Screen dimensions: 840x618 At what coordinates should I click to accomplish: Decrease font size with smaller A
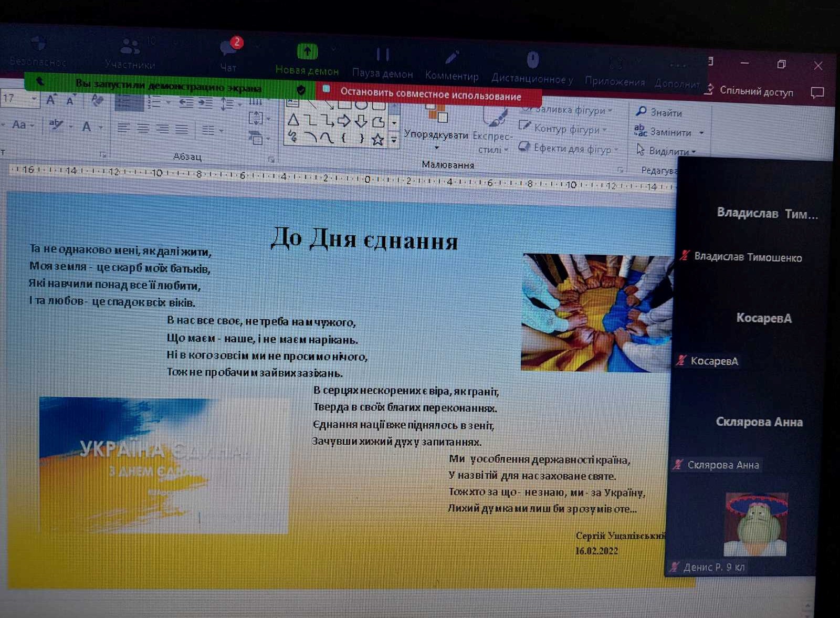click(70, 100)
